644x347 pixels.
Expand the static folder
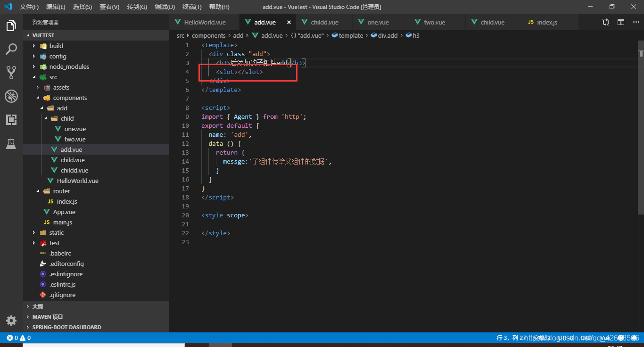click(96, 232)
